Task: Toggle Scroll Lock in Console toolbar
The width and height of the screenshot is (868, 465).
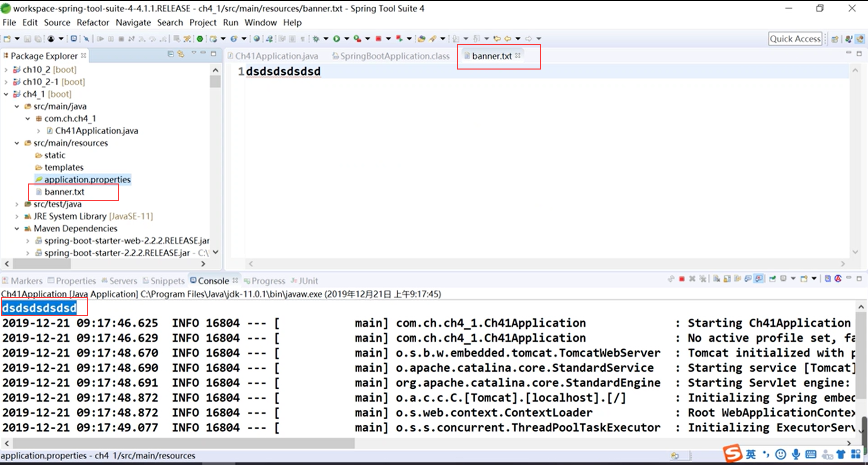Action: (727, 279)
